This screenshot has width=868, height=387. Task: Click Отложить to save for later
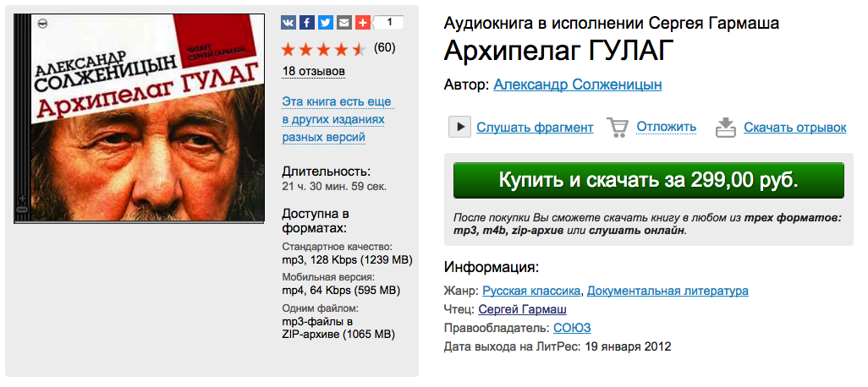coord(666,127)
